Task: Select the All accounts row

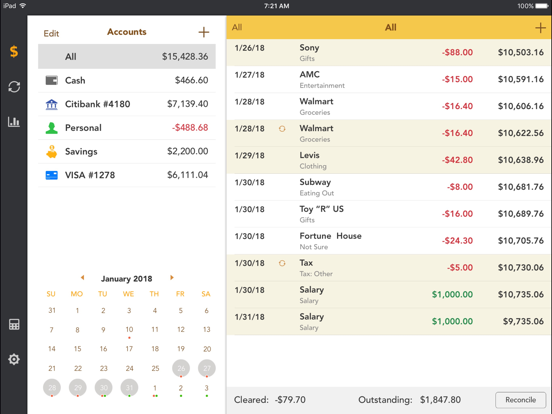Action: coord(127,56)
